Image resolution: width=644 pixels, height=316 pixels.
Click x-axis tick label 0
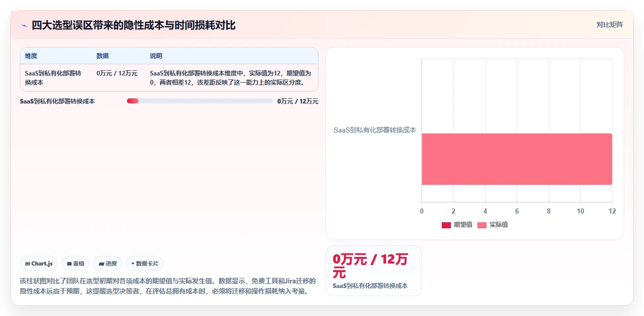pos(421,211)
